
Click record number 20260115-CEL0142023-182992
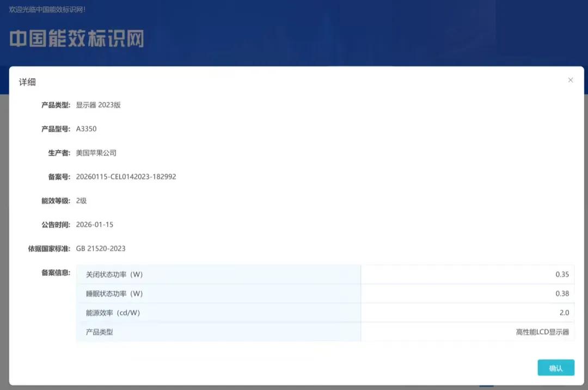point(126,177)
